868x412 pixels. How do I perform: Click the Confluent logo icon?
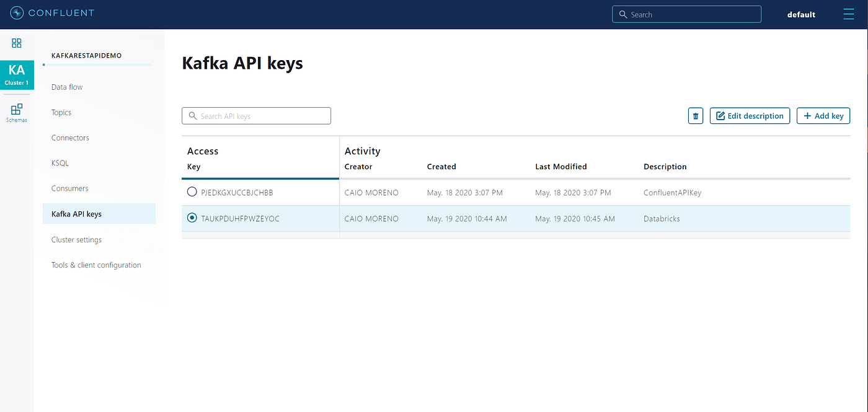point(17,13)
